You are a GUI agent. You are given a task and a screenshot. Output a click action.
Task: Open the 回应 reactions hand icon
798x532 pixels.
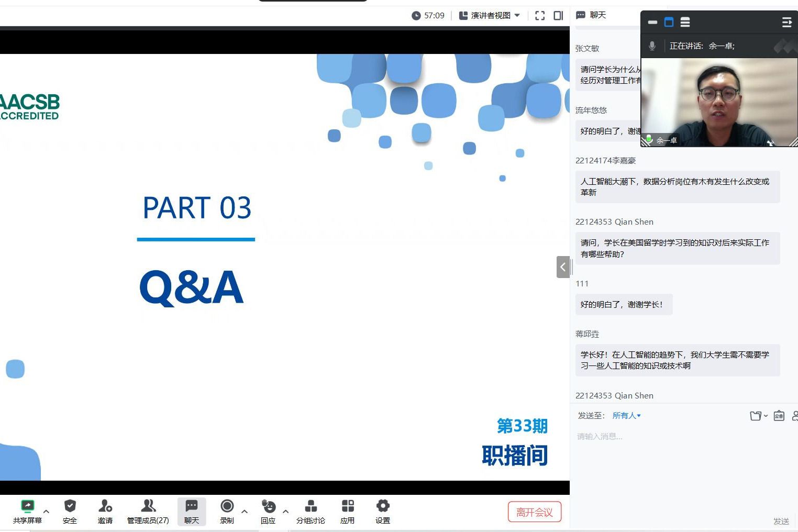coord(268,511)
